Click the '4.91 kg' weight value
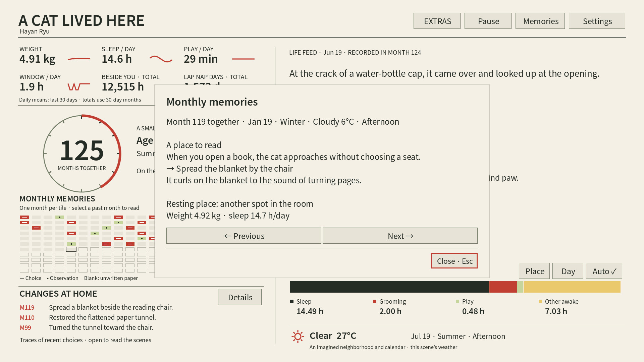This screenshot has height=362, width=644. coord(38,59)
